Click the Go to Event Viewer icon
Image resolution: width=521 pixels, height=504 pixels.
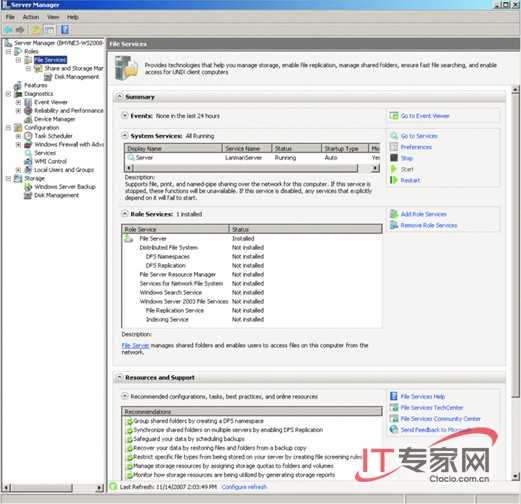(394, 116)
